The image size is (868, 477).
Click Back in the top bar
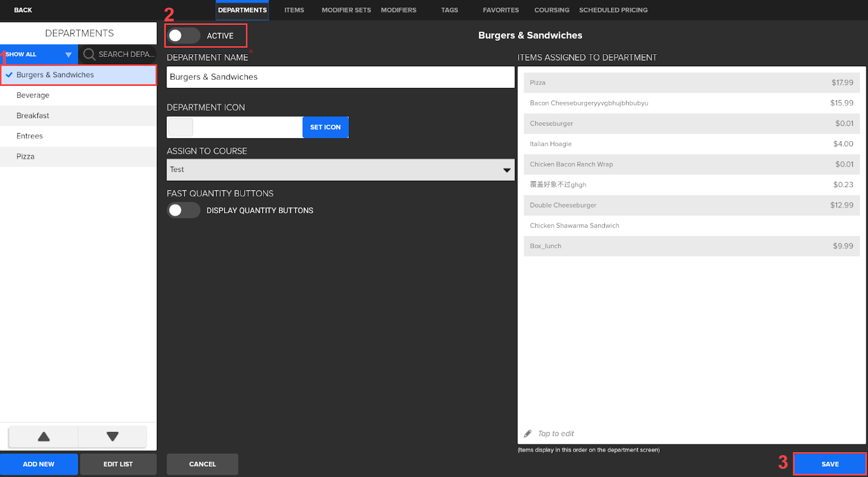(23, 10)
